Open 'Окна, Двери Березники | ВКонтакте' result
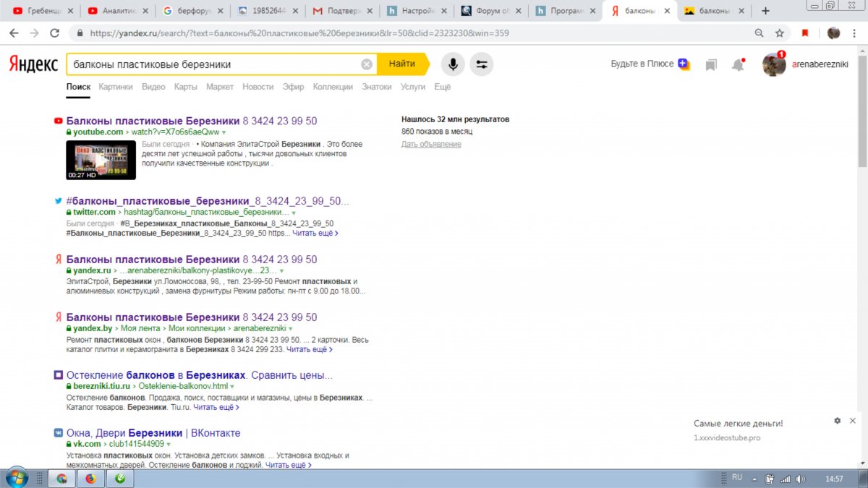Viewport: 868px width, 488px height. click(x=153, y=433)
